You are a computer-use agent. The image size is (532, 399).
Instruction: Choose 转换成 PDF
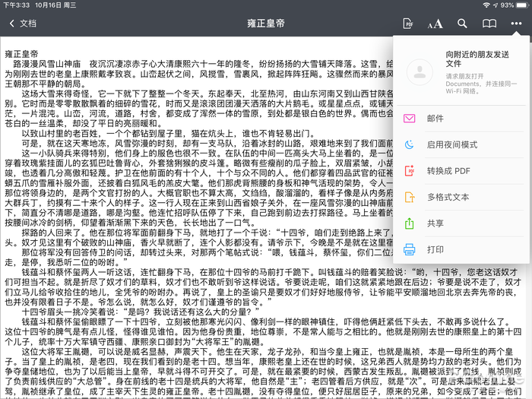(x=461, y=171)
